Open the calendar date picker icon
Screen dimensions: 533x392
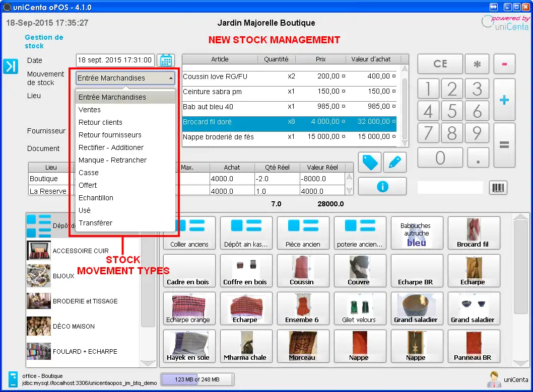pos(166,60)
